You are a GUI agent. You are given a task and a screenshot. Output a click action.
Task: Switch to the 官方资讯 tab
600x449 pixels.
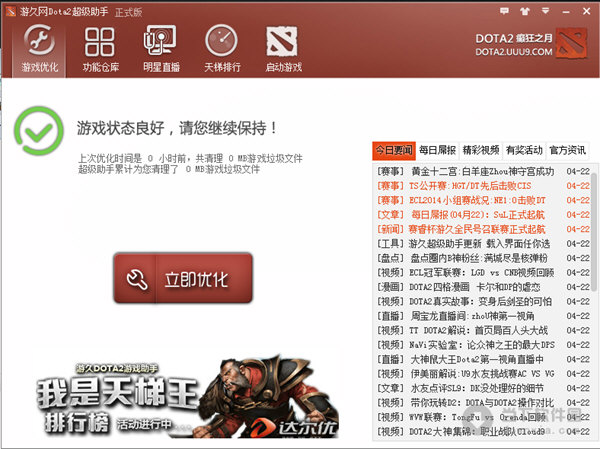[567, 150]
